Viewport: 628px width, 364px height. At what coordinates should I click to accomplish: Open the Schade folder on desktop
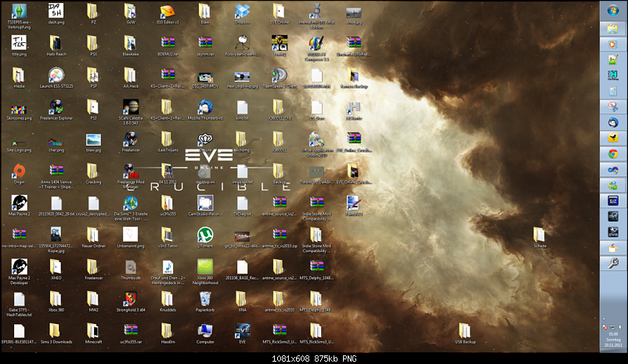540,237
